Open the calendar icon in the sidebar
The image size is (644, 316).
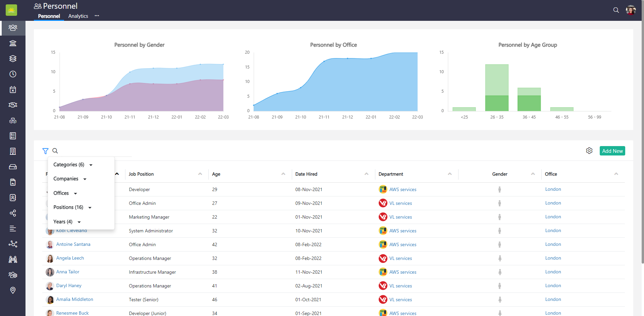[x=13, y=89]
